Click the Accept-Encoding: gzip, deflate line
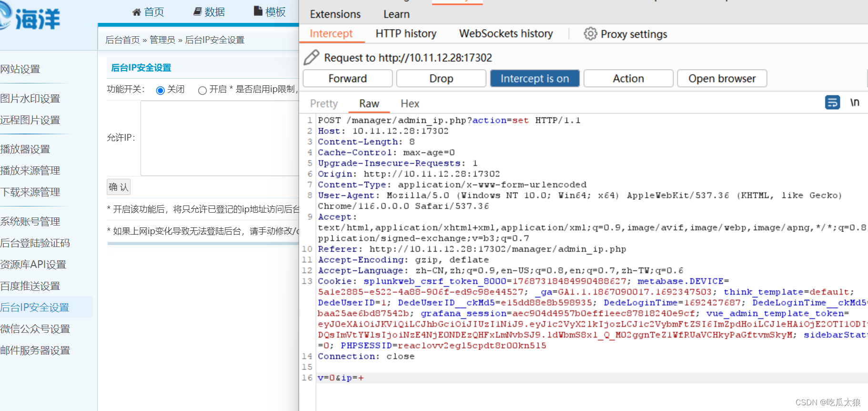 (404, 260)
